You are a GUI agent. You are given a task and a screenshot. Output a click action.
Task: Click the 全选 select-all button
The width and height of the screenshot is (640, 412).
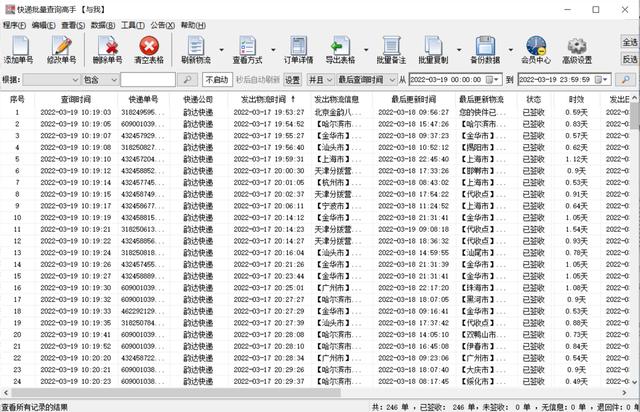coord(630,42)
